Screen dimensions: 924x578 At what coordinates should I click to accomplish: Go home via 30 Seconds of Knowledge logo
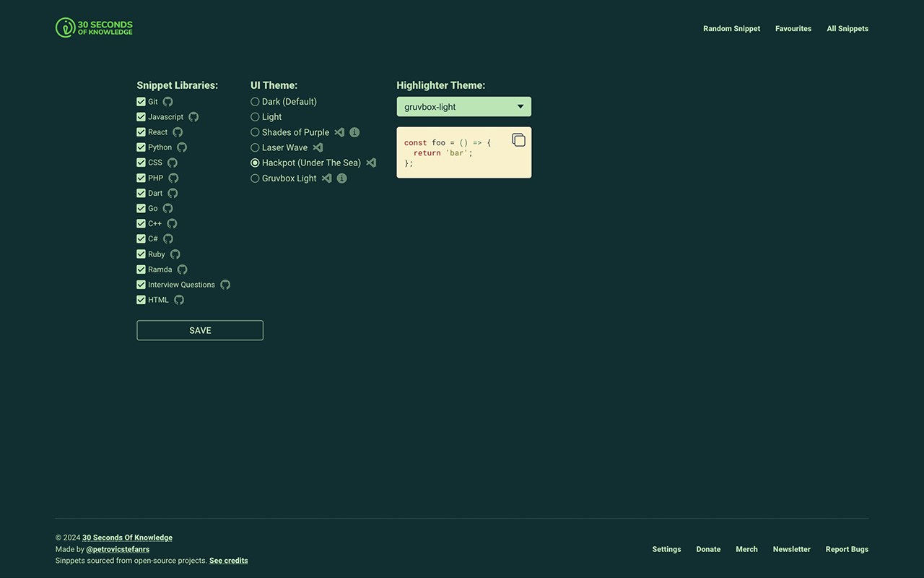coord(94,27)
